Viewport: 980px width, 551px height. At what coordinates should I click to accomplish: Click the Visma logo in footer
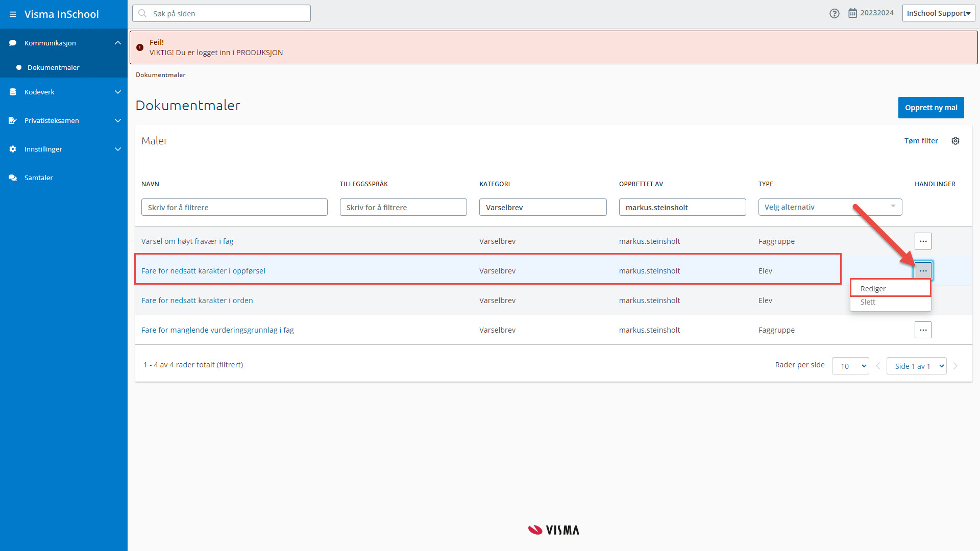[554, 530]
